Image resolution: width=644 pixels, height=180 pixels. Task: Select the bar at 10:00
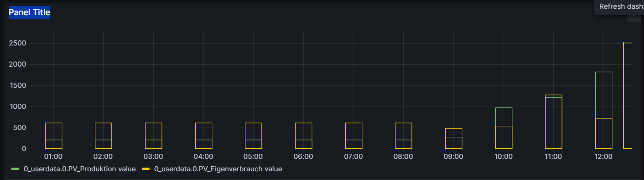tap(504, 128)
